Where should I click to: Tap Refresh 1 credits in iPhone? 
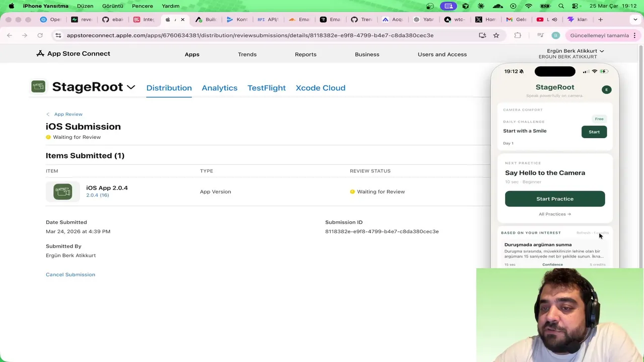coord(593,233)
